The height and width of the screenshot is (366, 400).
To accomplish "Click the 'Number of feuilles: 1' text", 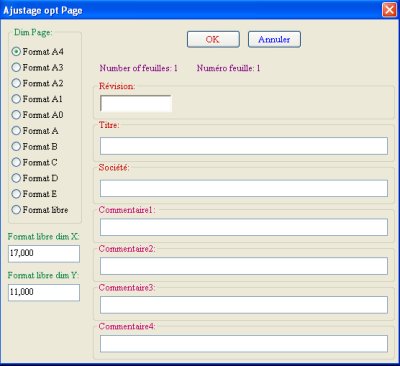I will (x=138, y=68).
